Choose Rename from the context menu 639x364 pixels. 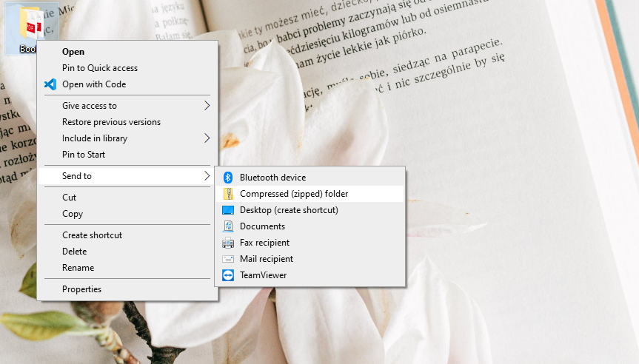pyautogui.click(x=127, y=268)
